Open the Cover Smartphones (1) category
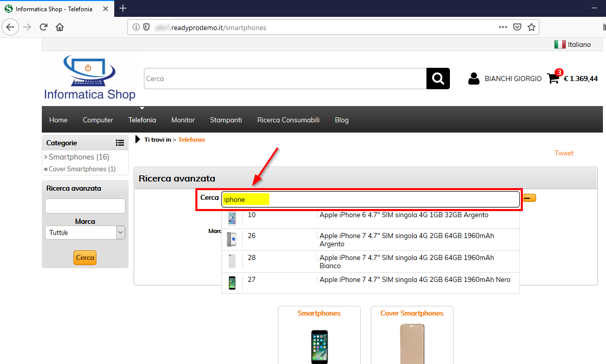This screenshot has width=606, height=364. [82, 169]
